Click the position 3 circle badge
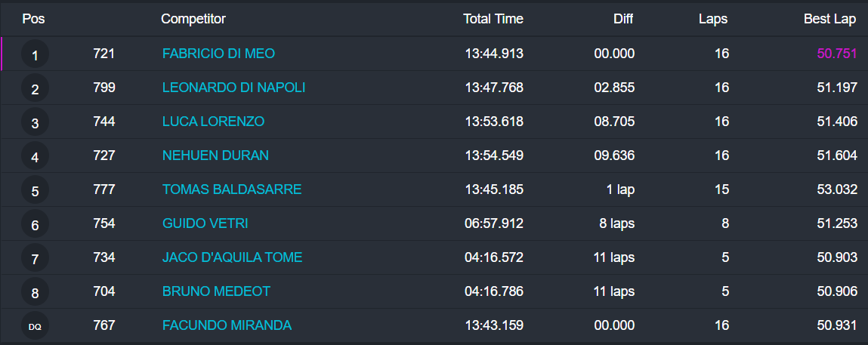Image resolution: width=868 pixels, height=345 pixels. coord(35,123)
